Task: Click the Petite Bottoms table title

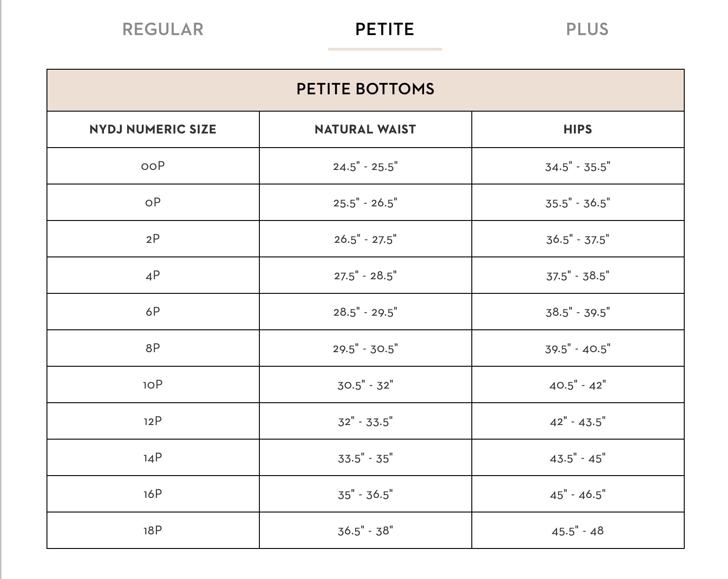Action: click(x=365, y=89)
